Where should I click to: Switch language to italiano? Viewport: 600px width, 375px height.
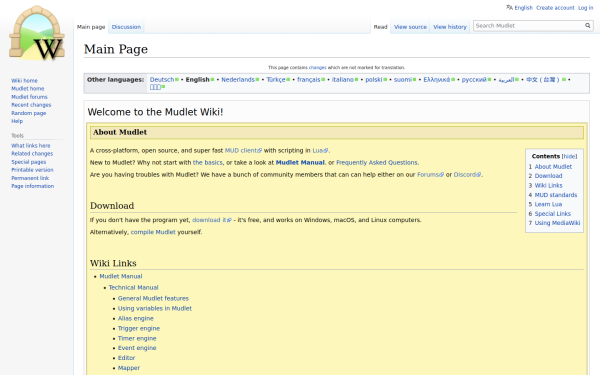click(343, 80)
